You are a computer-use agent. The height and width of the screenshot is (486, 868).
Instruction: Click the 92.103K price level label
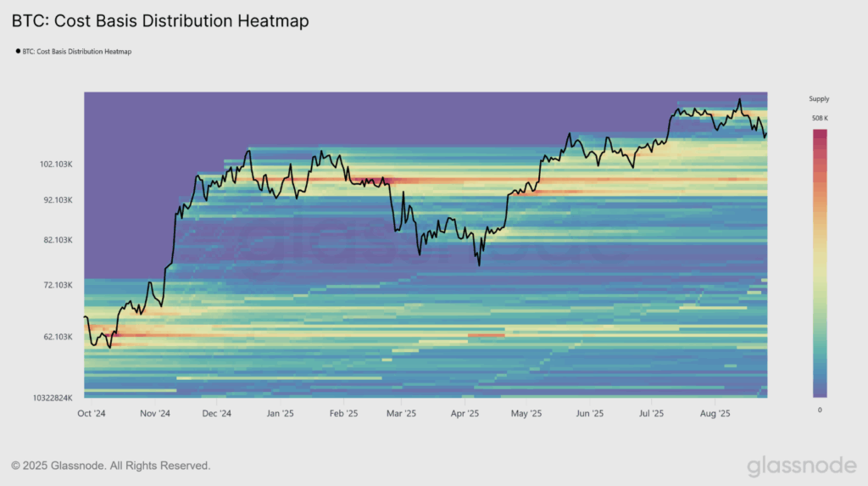coord(58,199)
